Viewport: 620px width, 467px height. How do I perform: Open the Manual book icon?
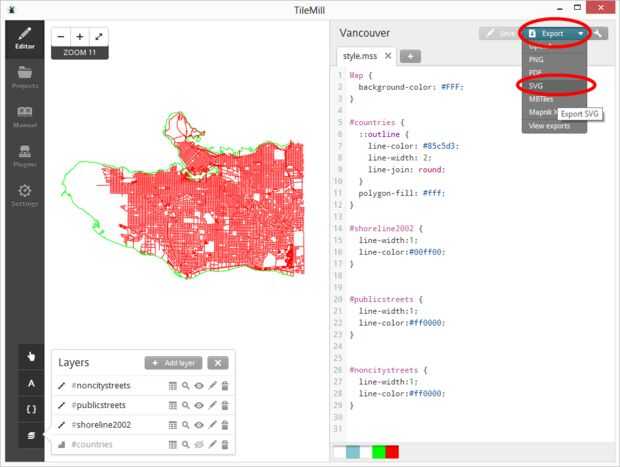[25, 117]
